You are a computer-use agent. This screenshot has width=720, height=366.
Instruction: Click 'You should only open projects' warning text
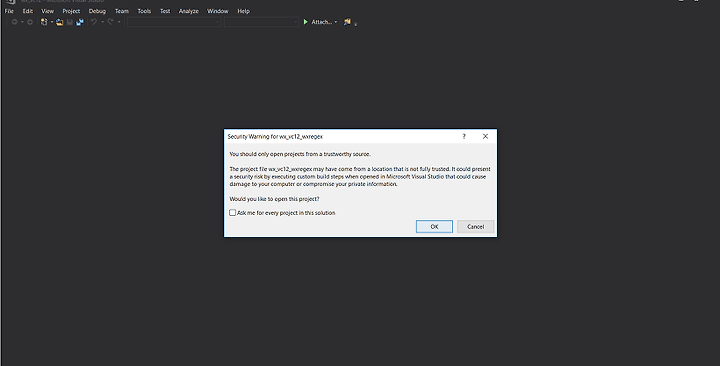coord(300,154)
